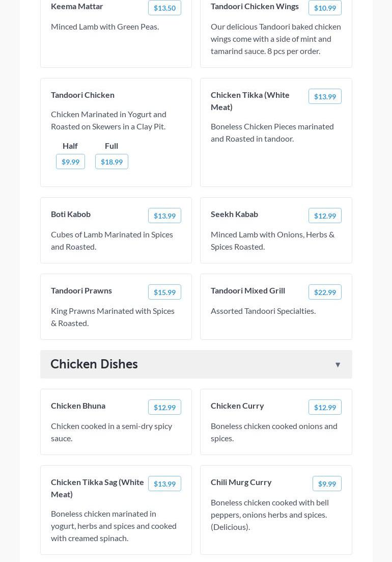This screenshot has height=562, width=392.
Task: Select the Tandoori Chicken item title
Action: (x=82, y=95)
